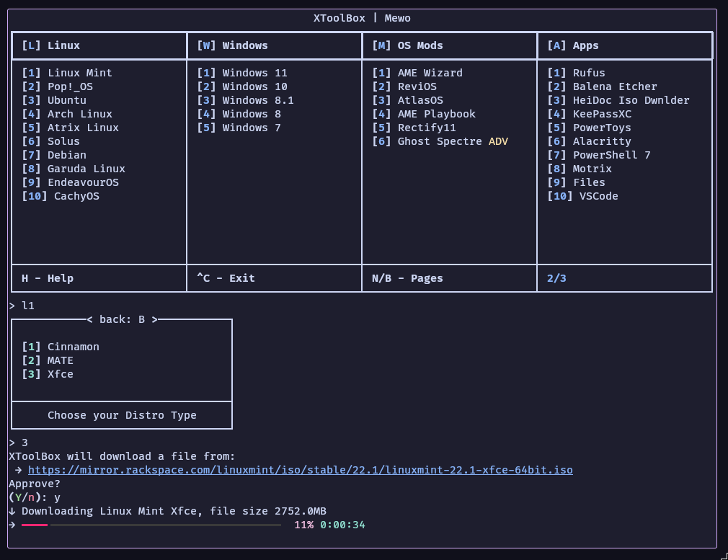Click the Debian entry
Image resolution: width=728 pixels, height=560 pixels.
coord(54,155)
